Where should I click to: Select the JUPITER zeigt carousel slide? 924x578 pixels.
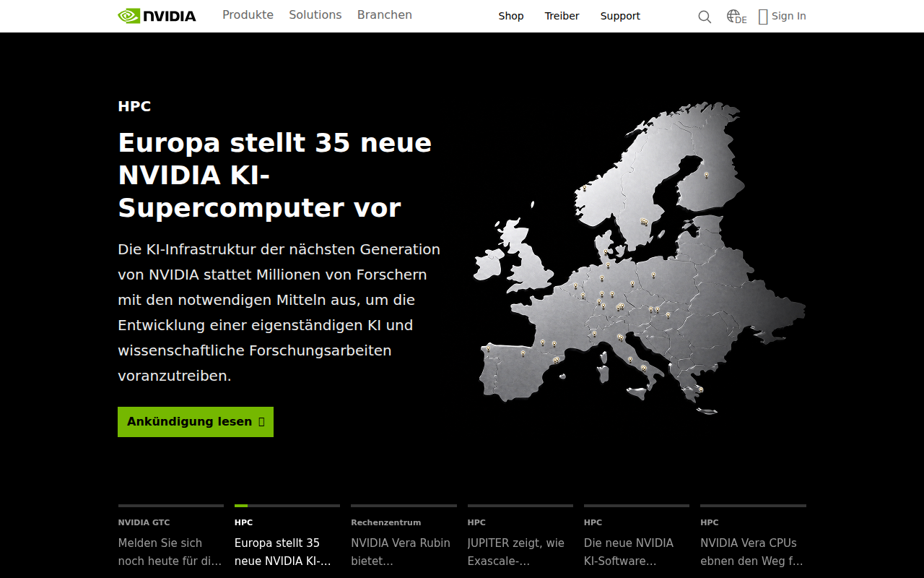point(520,536)
